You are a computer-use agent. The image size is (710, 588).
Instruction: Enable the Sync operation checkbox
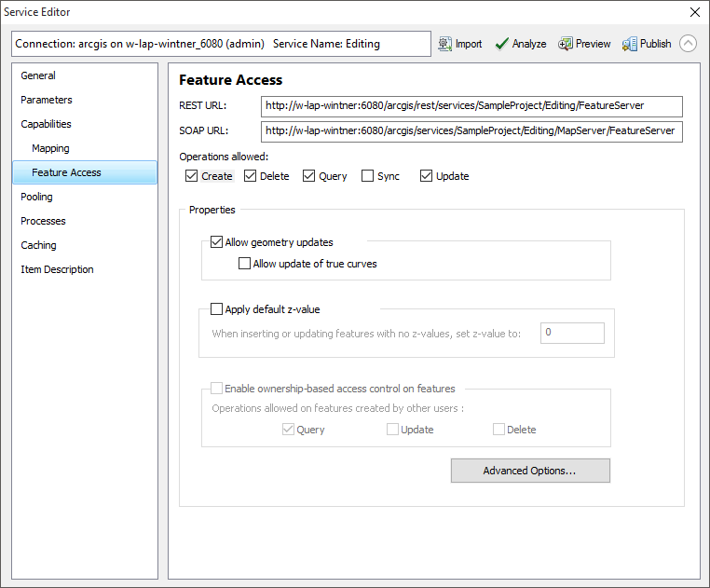coord(368,176)
